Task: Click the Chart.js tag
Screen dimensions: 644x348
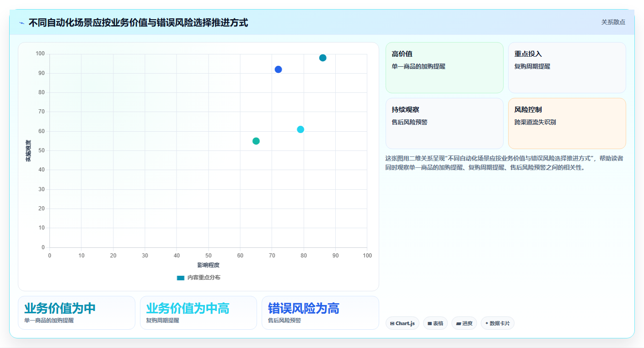Action: pos(402,323)
